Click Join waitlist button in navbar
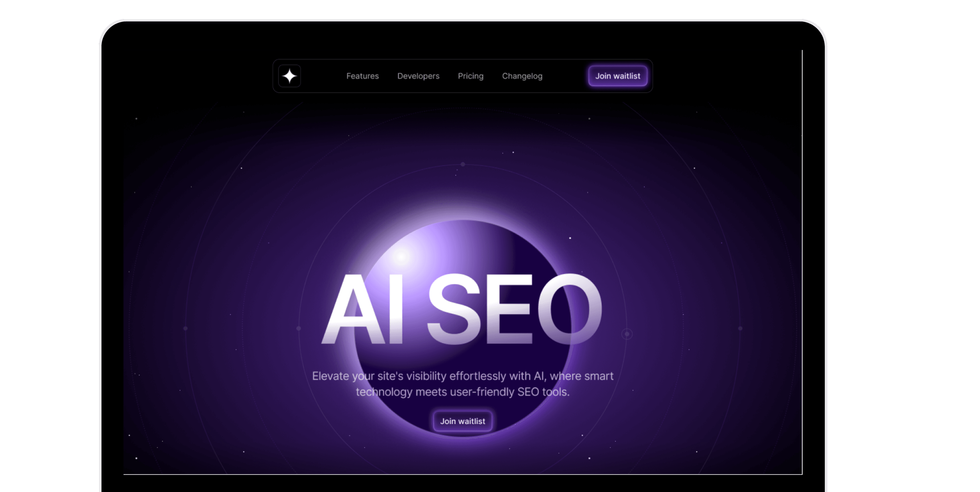The width and height of the screenshot is (980, 492). click(617, 76)
